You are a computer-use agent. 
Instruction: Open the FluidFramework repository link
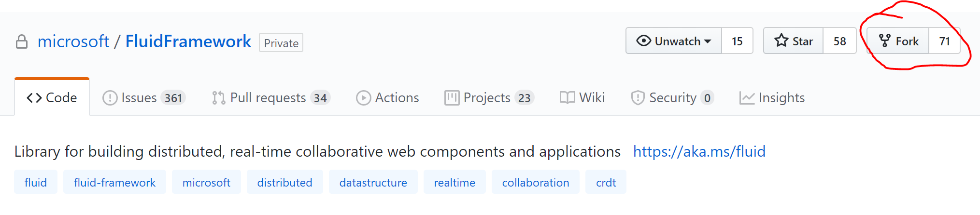[x=188, y=41]
